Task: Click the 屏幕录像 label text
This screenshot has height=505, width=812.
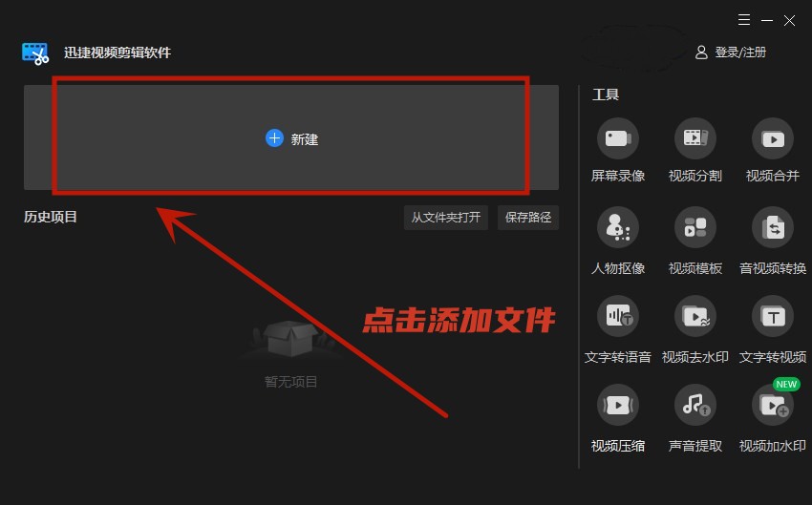Action: click(x=618, y=176)
